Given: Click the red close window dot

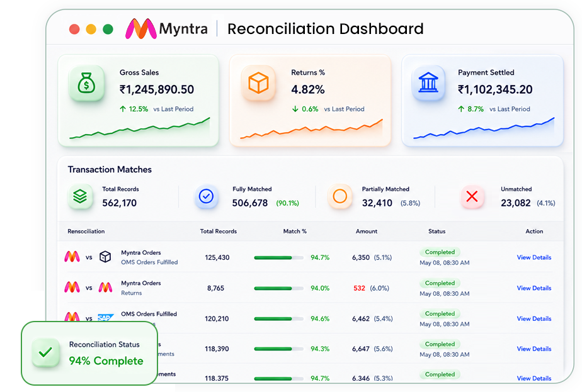Looking at the screenshot, I should click(74, 29).
